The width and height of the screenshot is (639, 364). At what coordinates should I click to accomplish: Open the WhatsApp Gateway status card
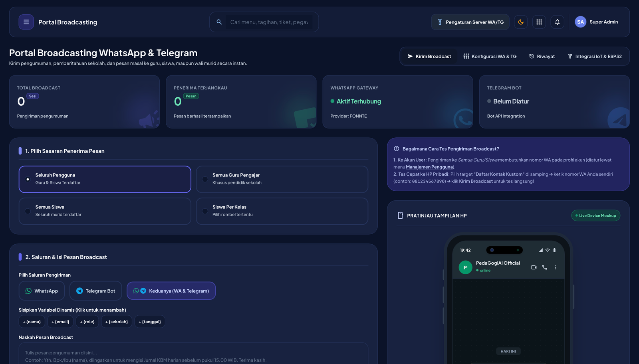coord(398,102)
